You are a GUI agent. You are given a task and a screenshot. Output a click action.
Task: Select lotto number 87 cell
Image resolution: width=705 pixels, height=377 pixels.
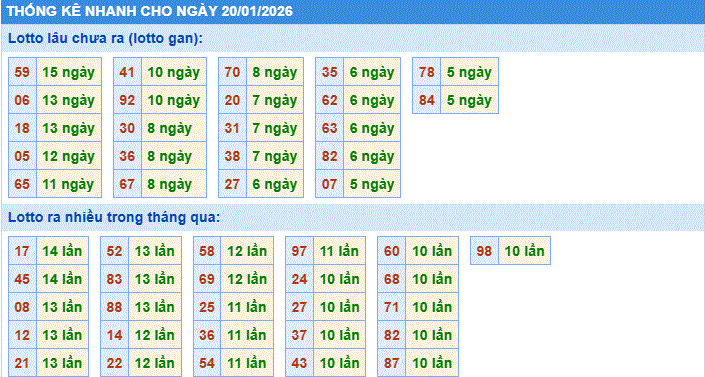tap(392, 363)
